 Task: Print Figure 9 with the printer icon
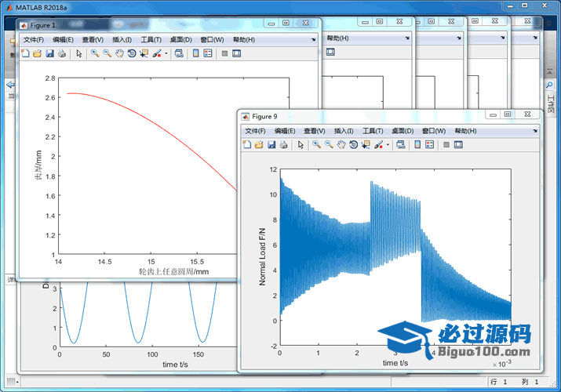coord(283,144)
